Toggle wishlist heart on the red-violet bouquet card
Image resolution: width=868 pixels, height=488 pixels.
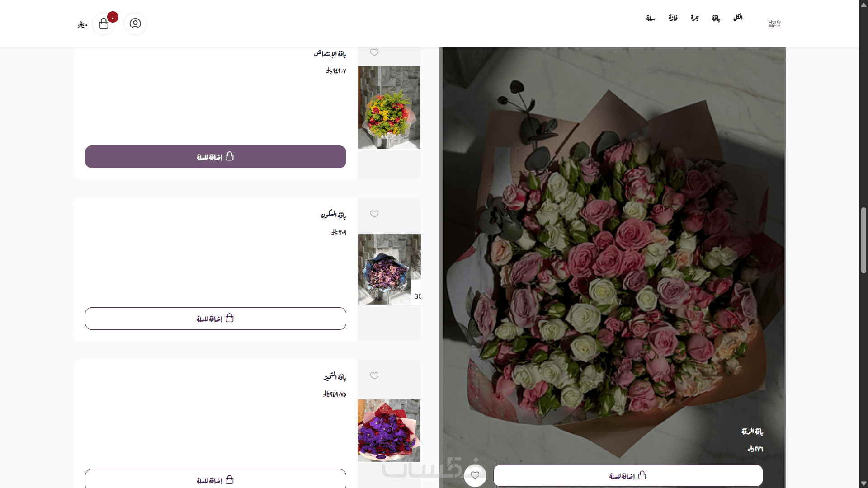(x=374, y=375)
